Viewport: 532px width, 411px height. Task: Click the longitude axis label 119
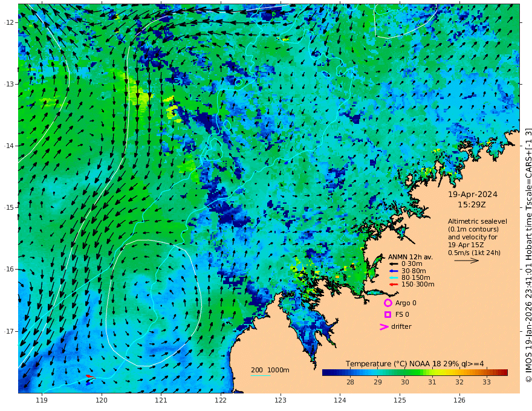pos(42,401)
